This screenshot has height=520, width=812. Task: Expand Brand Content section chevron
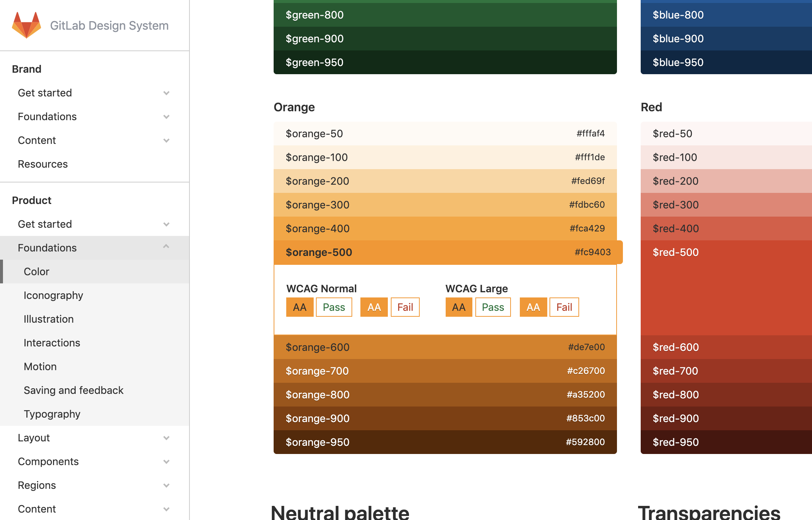pos(166,141)
